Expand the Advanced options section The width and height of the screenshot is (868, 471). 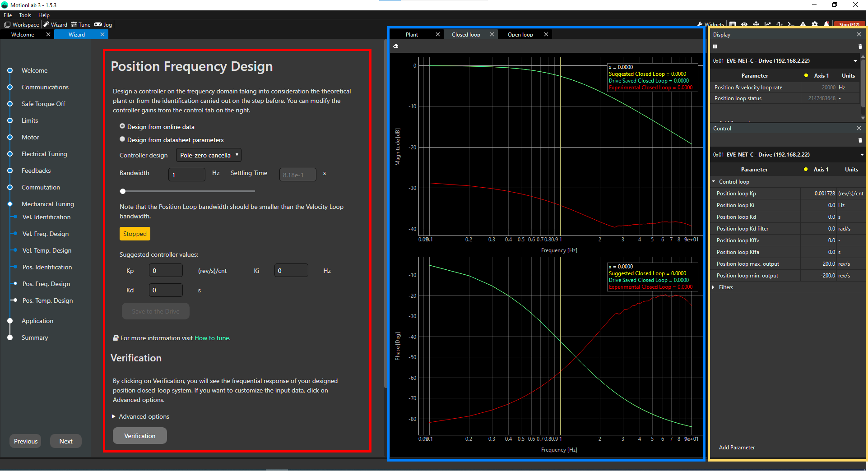[x=114, y=416]
